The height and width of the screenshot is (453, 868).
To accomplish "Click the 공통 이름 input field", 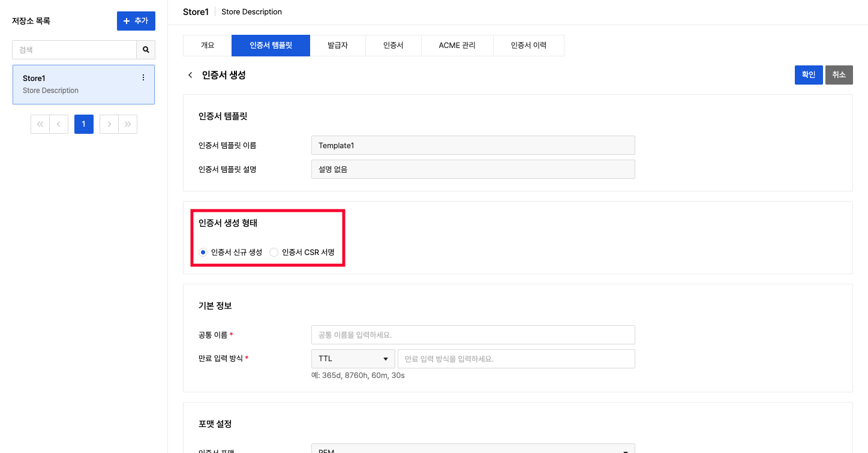I will [473, 335].
